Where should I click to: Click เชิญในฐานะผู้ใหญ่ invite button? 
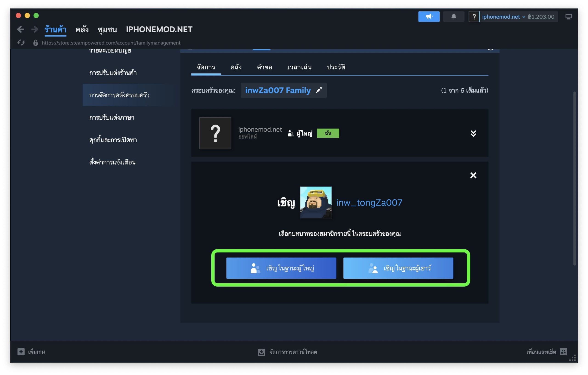click(x=281, y=268)
